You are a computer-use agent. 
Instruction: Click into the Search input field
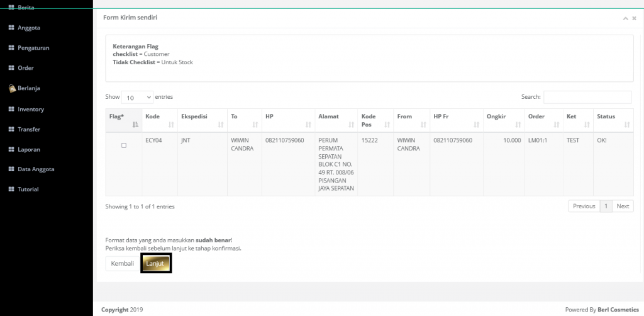(x=587, y=98)
